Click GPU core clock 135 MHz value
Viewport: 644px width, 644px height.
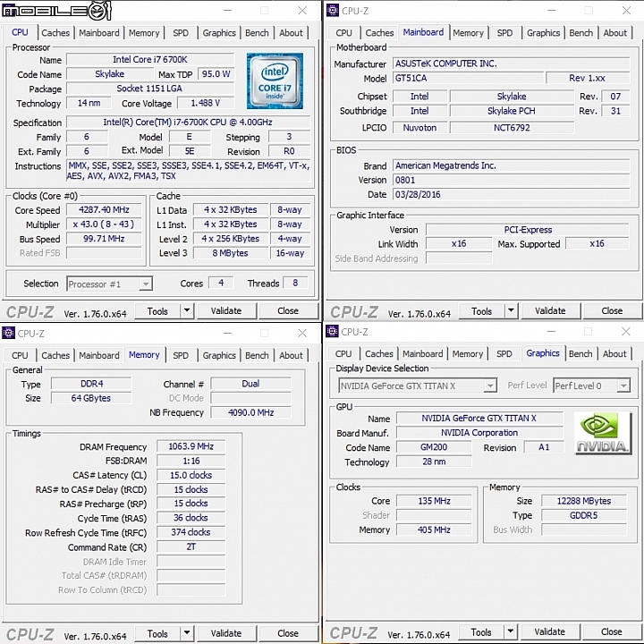[434, 501]
